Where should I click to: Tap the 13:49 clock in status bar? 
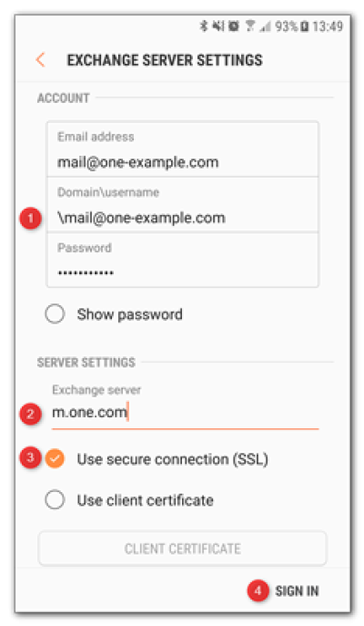328,26
